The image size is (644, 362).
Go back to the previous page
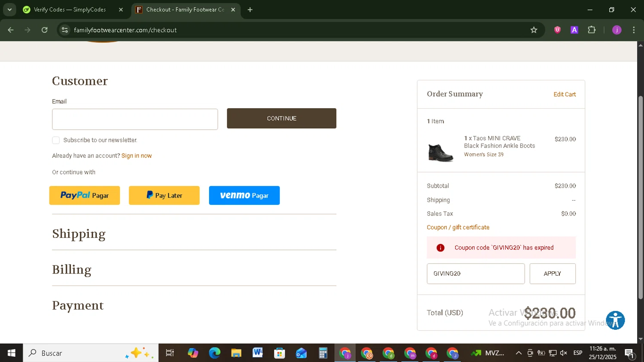click(x=11, y=30)
